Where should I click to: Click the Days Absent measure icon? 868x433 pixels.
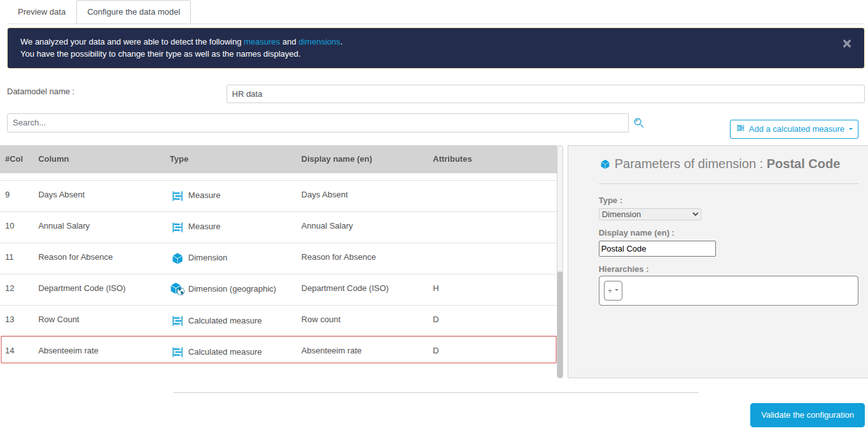178,195
